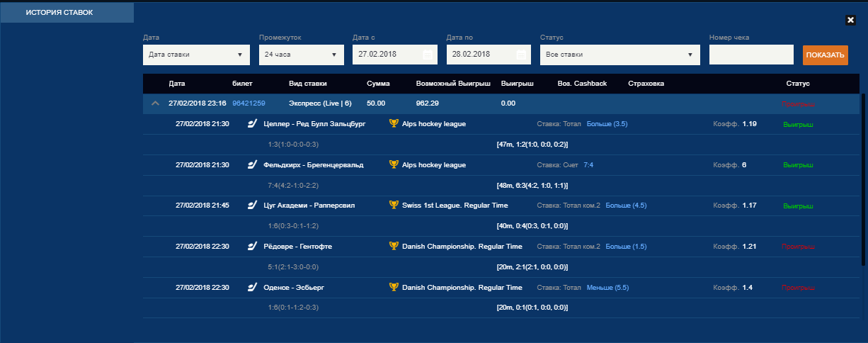Open the 24 часа interval dropdown
868x343 pixels.
(302, 55)
